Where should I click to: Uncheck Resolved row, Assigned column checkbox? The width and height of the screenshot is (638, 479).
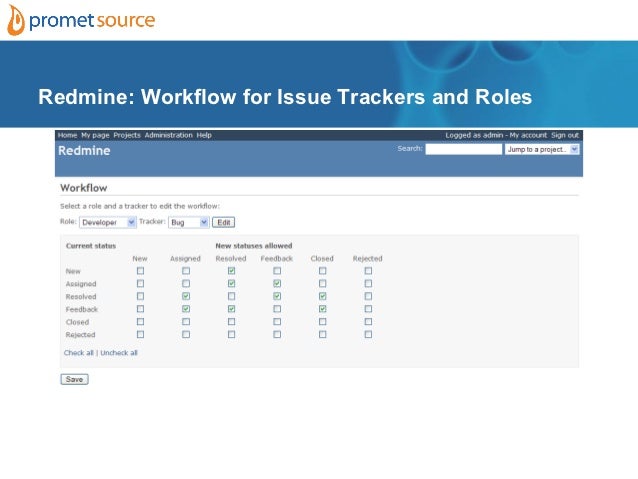point(186,296)
